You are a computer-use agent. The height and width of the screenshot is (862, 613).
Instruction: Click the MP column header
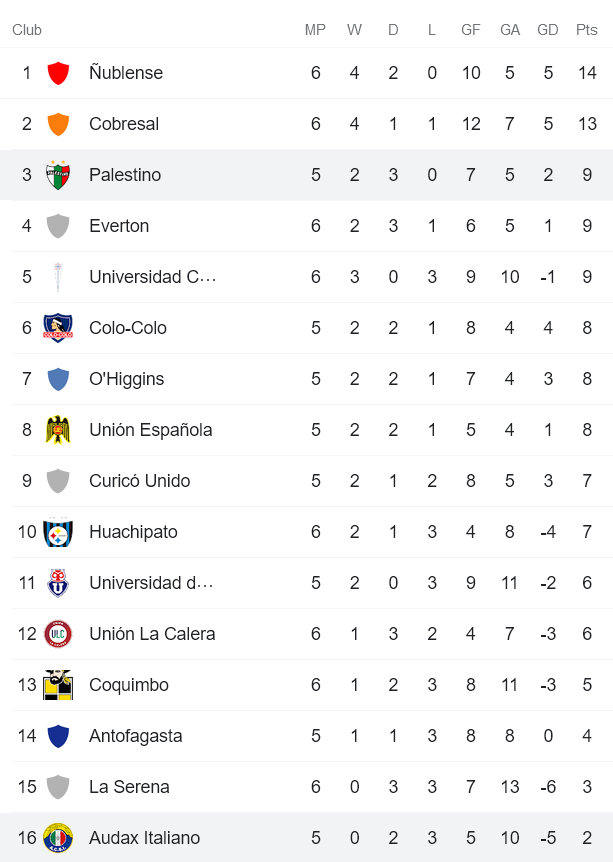[x=315, y=30]
